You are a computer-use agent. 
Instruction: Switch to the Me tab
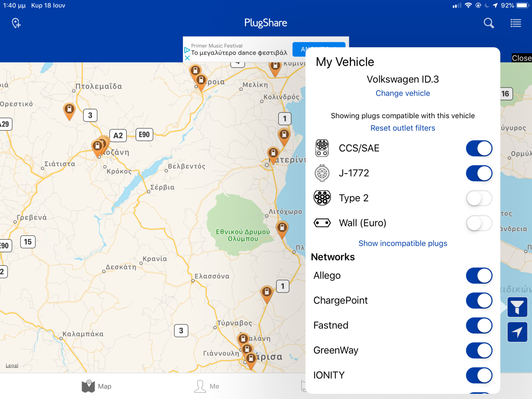207,386
